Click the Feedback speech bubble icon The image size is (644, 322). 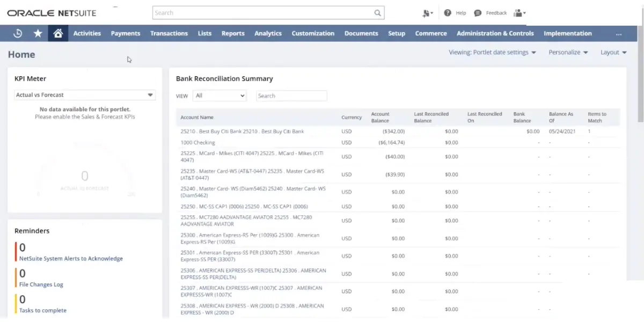click(478, 13)
